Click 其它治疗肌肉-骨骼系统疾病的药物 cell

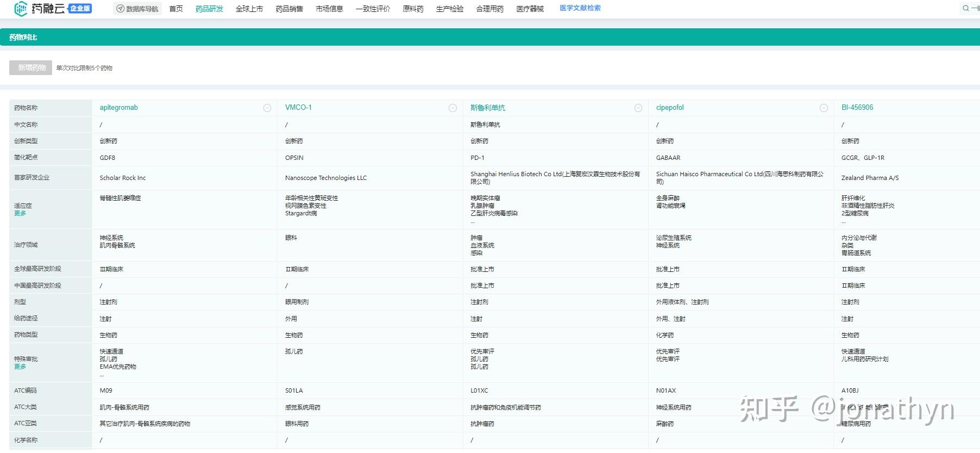[x=145, y=424]
